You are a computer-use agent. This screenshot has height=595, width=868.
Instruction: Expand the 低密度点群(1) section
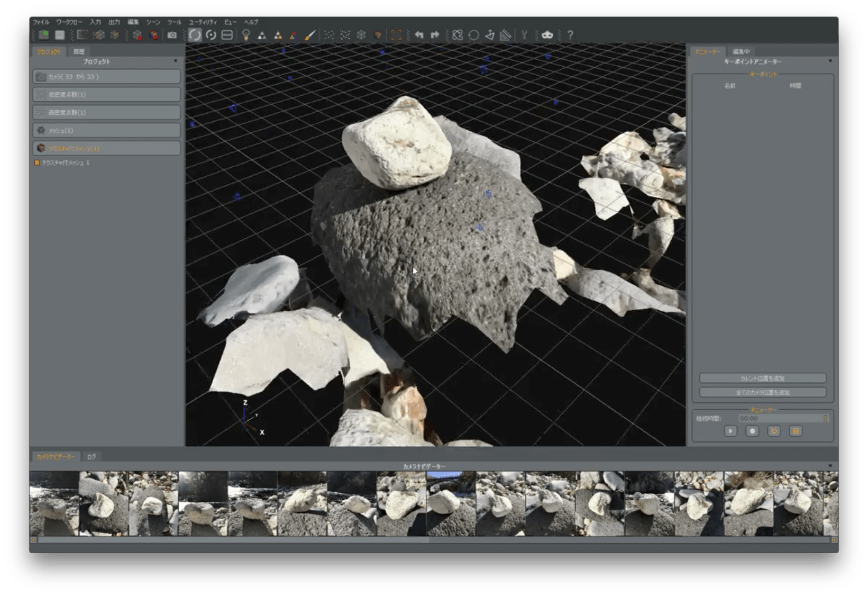[106, 95]
